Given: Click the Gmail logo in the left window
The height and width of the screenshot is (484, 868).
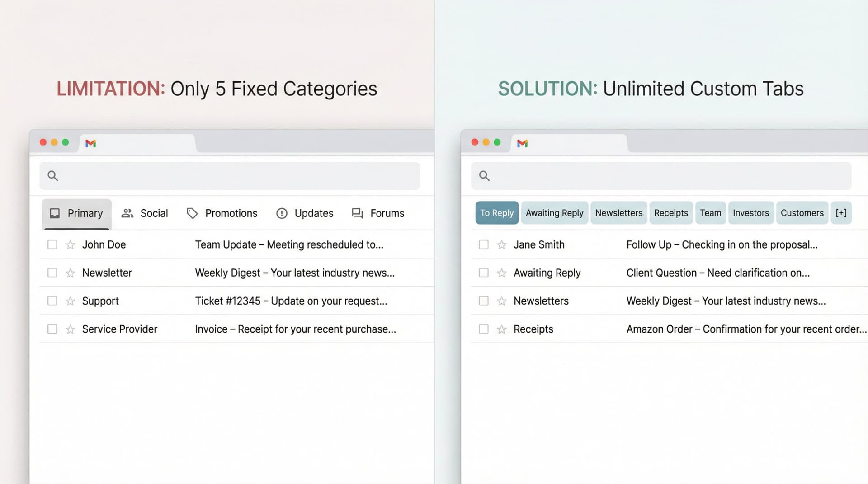Looking at the screenshot, I should coord(90,143).
